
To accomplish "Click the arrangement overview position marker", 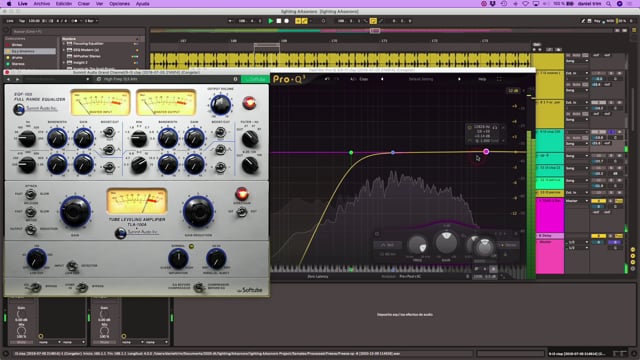I will [375, 31].
